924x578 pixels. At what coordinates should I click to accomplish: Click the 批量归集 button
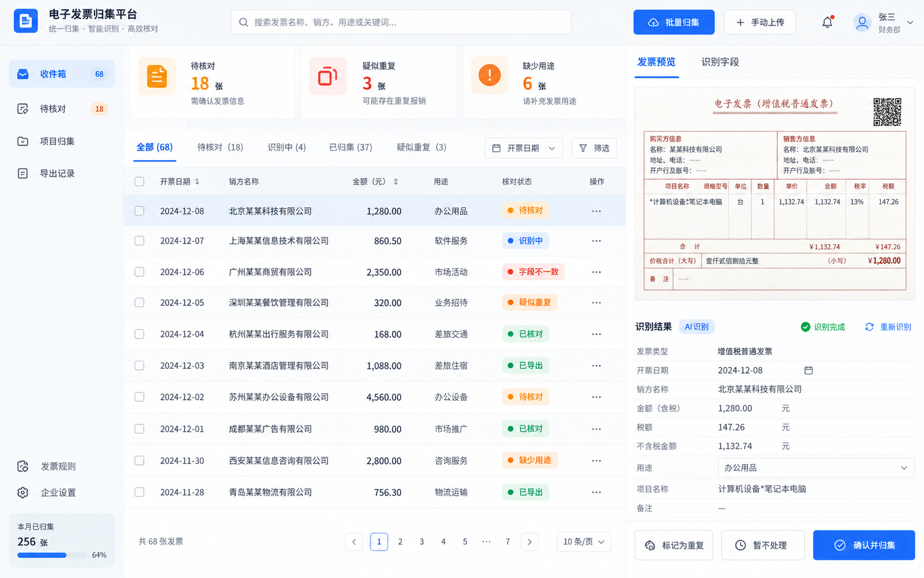click(674, 22)
